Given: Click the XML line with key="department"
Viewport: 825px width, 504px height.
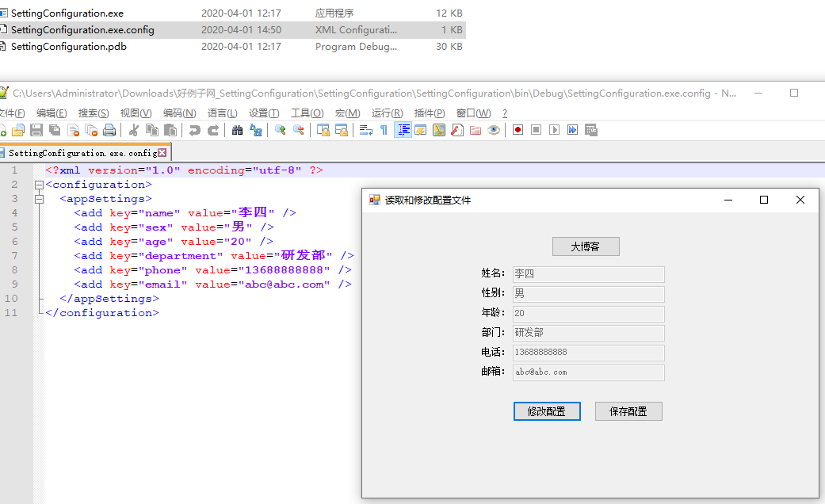Looking at the screenshot, I should pos(214,256).
